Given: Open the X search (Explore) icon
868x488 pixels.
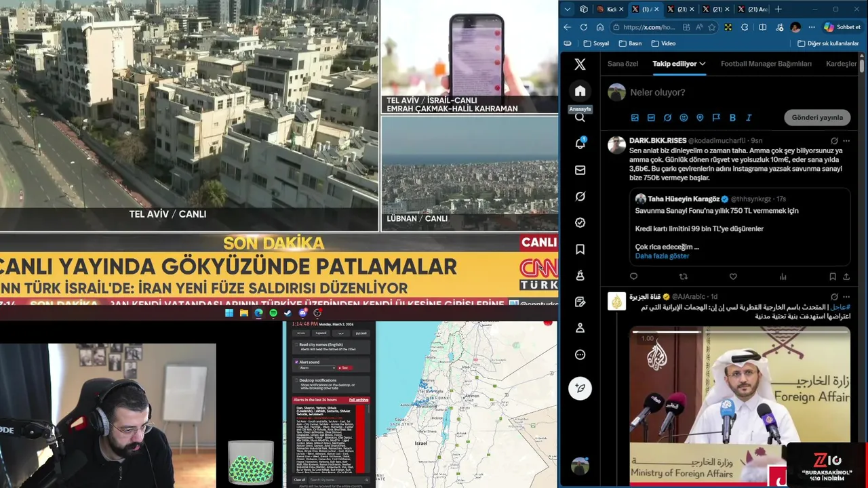Looking at the screenshot, I should [580, 117].
